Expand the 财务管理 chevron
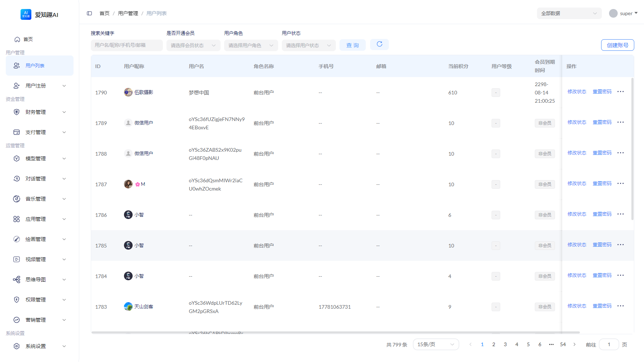Image resolution: width=644 pixels, height=362 pixels. 64,112
